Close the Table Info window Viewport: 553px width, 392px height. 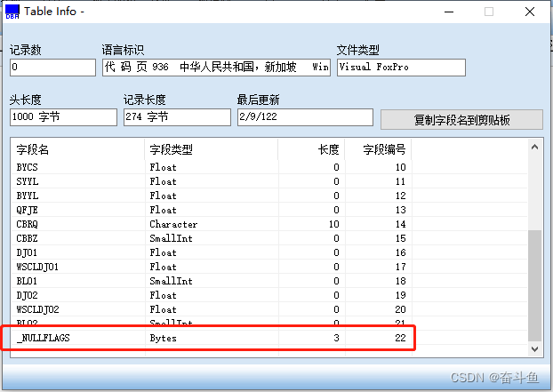530,12
